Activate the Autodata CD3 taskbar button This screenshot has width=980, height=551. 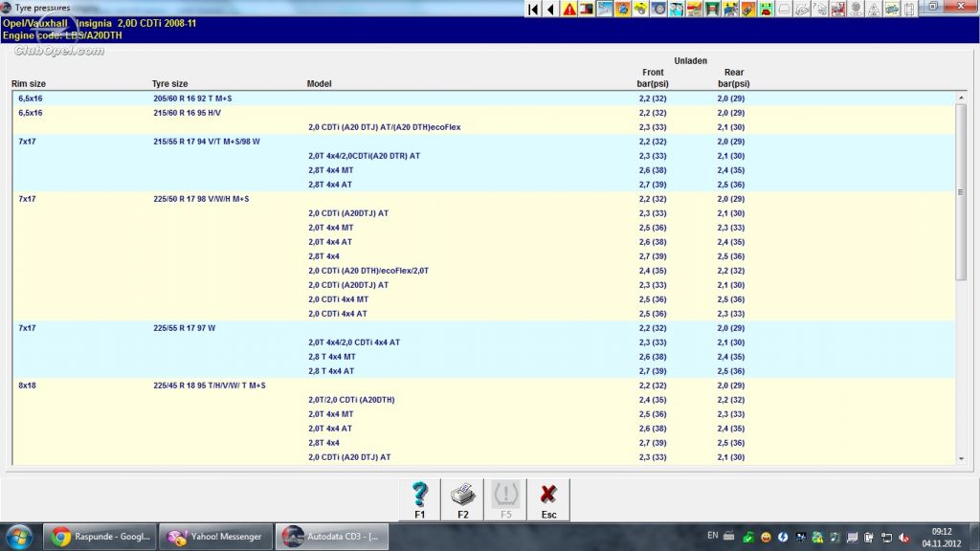(332, 537)
